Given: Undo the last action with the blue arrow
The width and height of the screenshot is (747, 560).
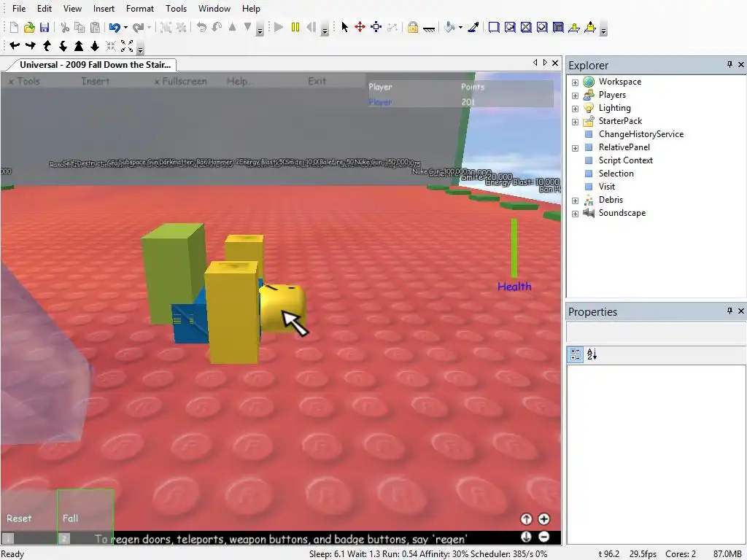Looking at the screenshot, I should [115, 28].
